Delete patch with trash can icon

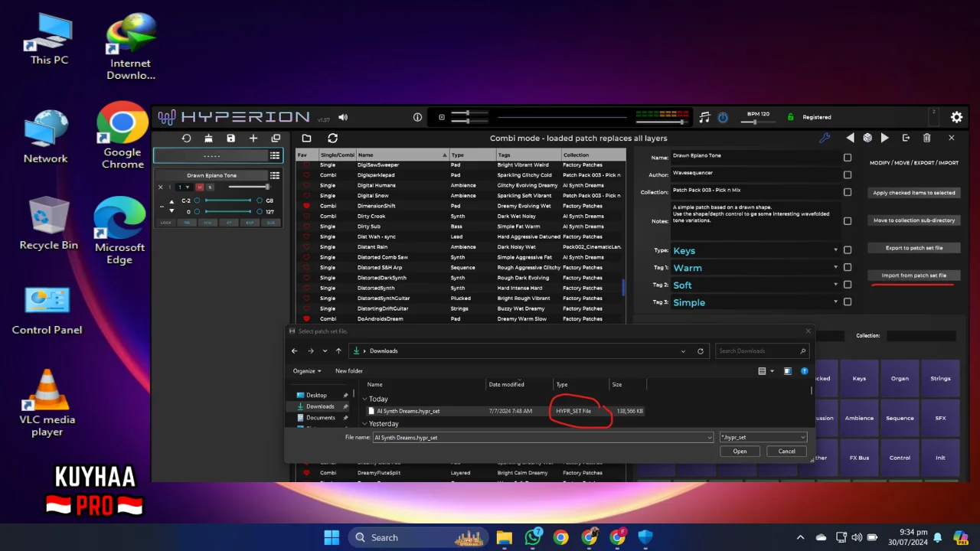point(926,138)
